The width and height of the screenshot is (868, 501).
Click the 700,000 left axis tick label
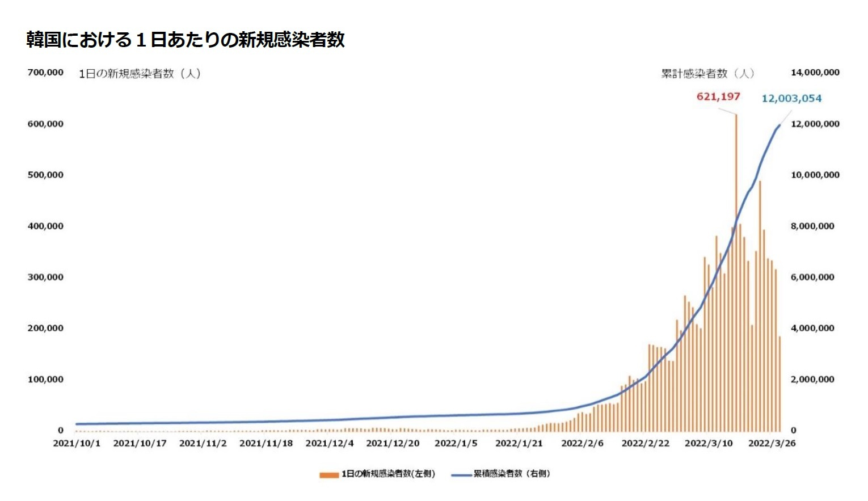45,73
